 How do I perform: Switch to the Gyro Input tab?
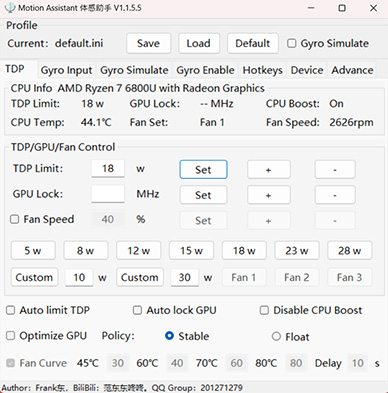[66, 70]
